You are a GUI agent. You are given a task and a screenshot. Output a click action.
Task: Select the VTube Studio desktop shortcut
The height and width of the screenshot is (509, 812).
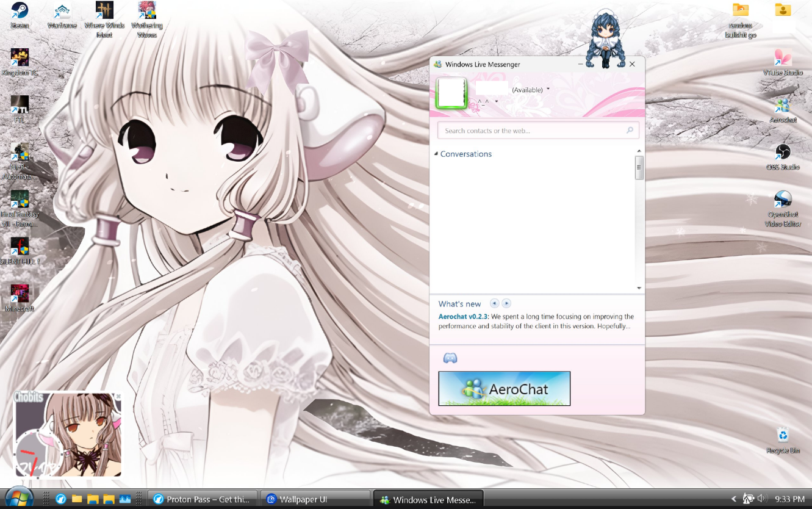coord(783,62)
